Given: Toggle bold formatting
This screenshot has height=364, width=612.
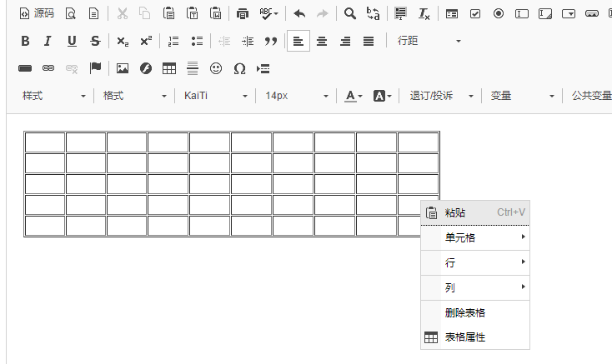Looking at the screenshot, I should point(25,41).
